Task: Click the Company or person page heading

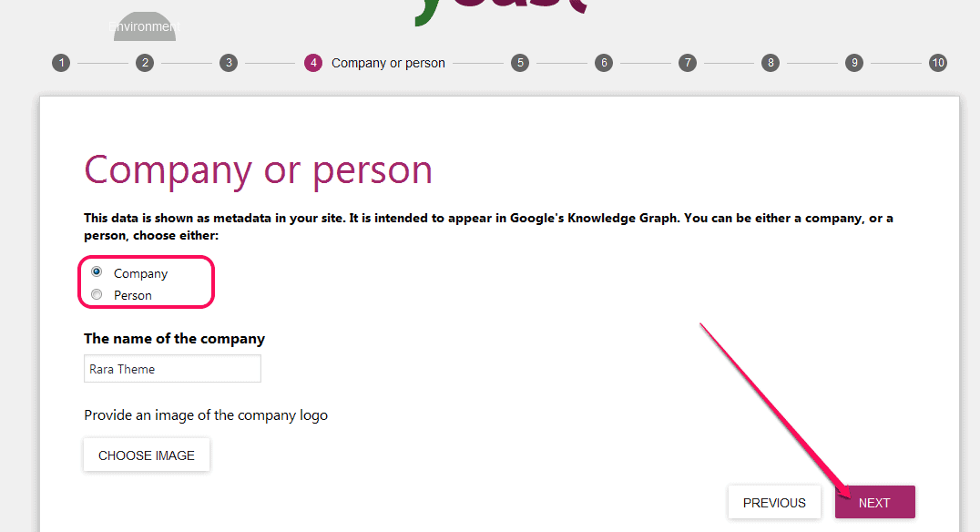Action: point(258,169)
